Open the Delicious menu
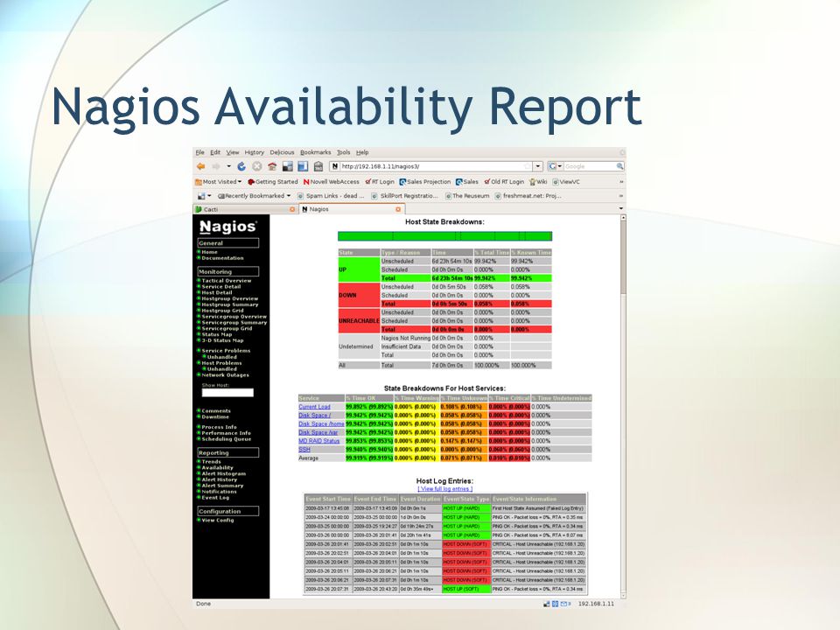This screenshot has height=630, width=840. (x=283, y=152)
